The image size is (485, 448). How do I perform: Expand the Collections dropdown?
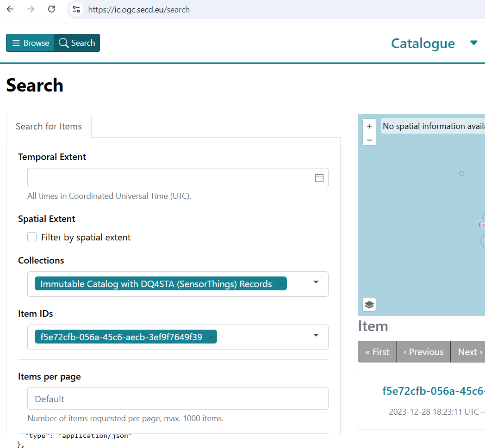pos(316,282)
